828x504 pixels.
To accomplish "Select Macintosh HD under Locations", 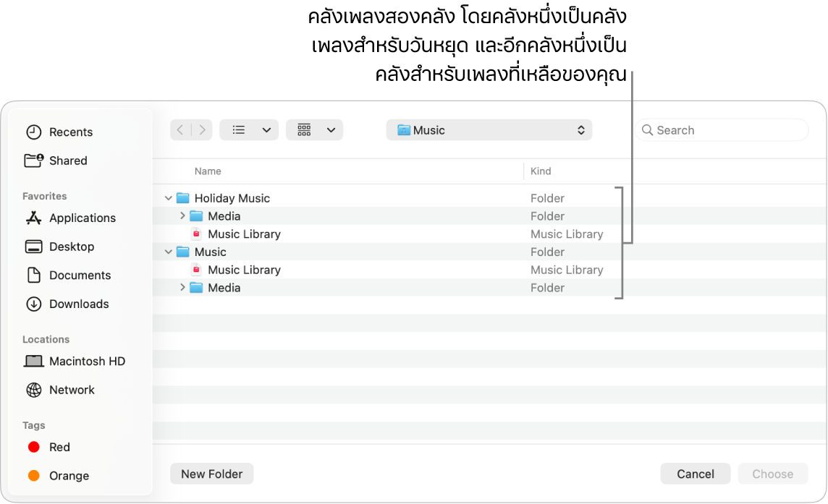I will pyautogui.click(x=88, y=361).
